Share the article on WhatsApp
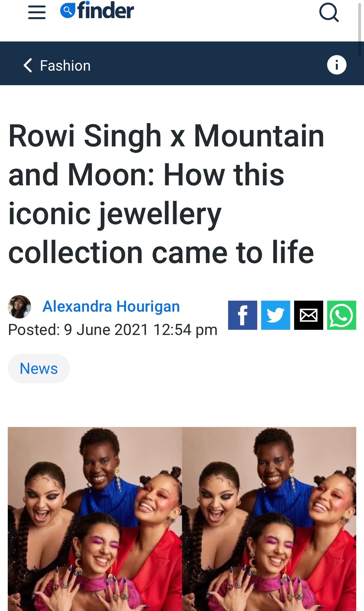Image resolution: width=364 pixels, height=611 pixels. click(x=342, y=315)
